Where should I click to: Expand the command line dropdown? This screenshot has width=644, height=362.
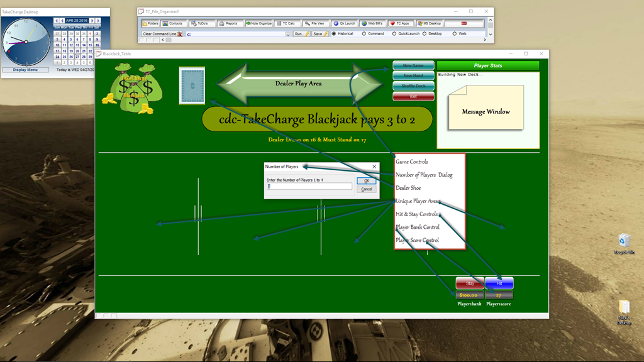coord(288,34)
